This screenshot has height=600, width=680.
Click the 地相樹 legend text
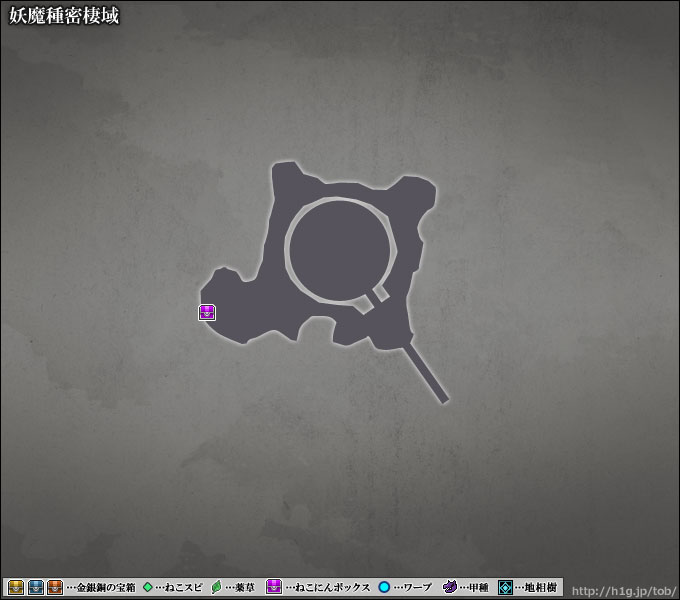pos(541,588)
